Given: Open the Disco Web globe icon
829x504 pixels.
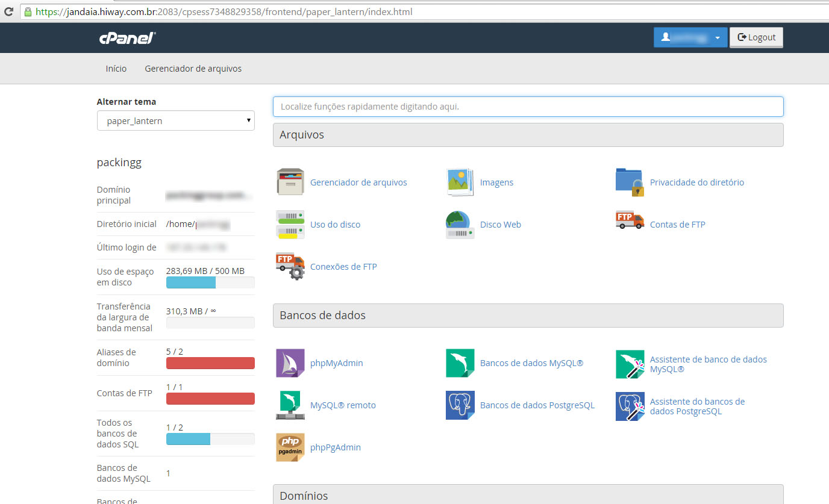Looking at the screenshot, I should pyautogui.click(x=460, y=224).
